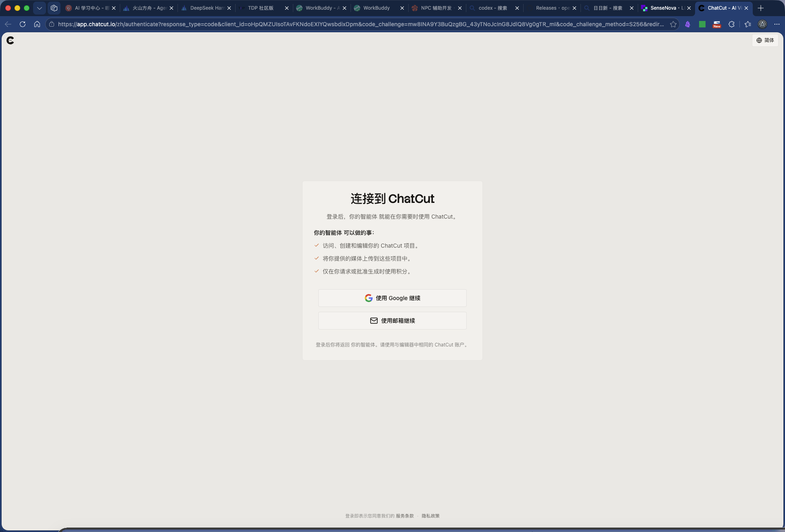Close the AI 学习中心 tab

coord(114,8)
